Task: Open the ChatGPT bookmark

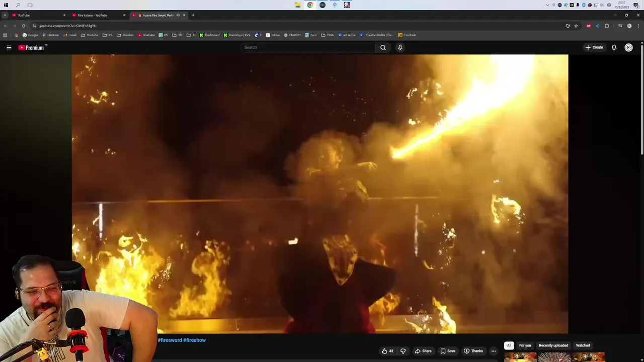Action: pyautogui.click(x=292, y=35)
